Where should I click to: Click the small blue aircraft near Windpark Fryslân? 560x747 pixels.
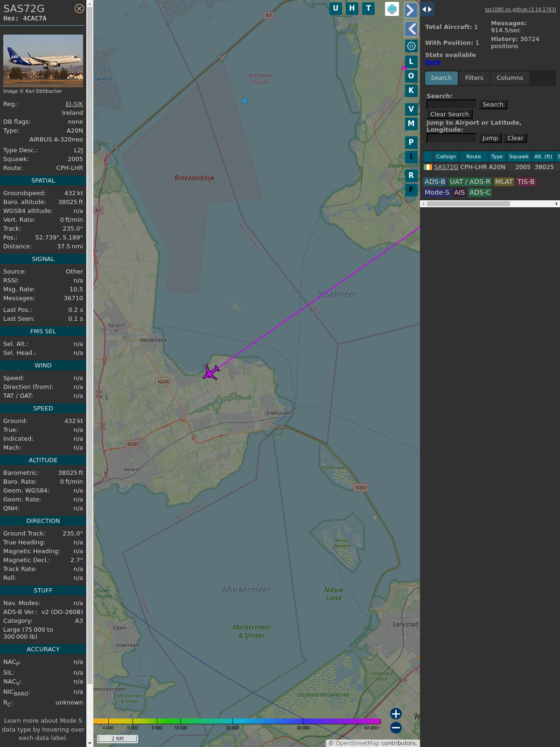coord(245,100)
